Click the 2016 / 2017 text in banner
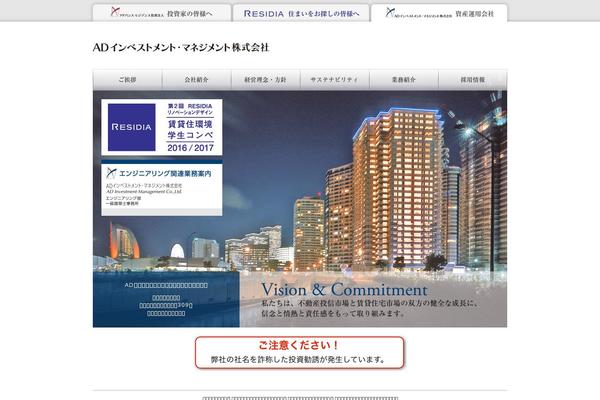Screen dimensions: 600x400 (190, 148)
